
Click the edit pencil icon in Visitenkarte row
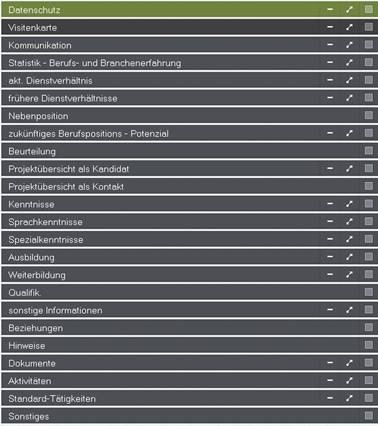(x=349, y=27)
